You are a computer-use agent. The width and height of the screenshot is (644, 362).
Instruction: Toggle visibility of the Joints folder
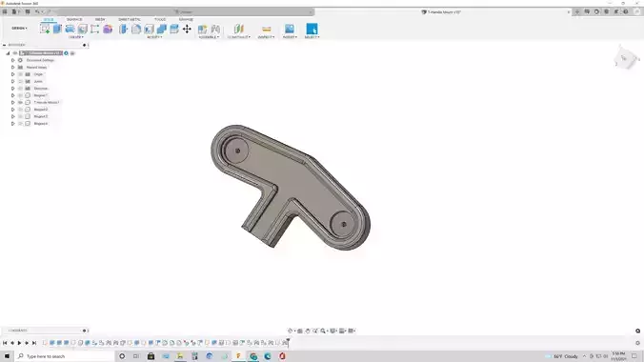point(20,81)
